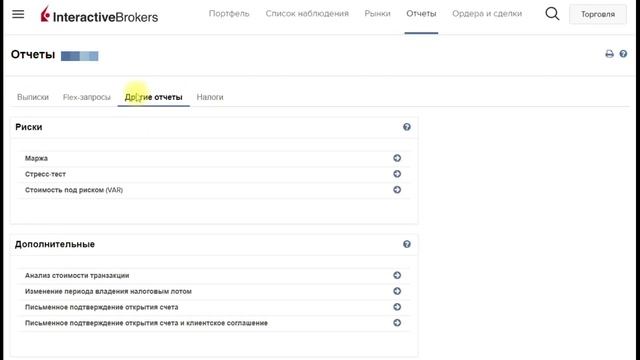Viewport: 640px width, 360px height.
Task: Open Ордера и сделки menu
Action: click(487, 14)
